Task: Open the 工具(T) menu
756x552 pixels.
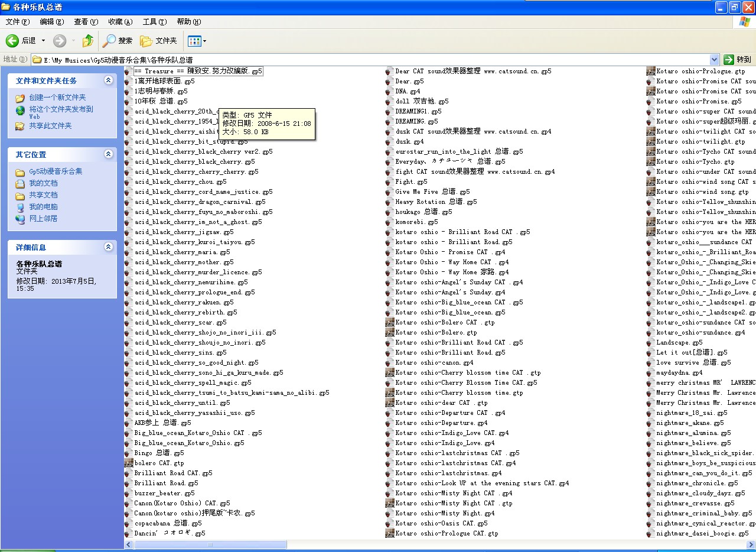Action: tap(155, 22)
